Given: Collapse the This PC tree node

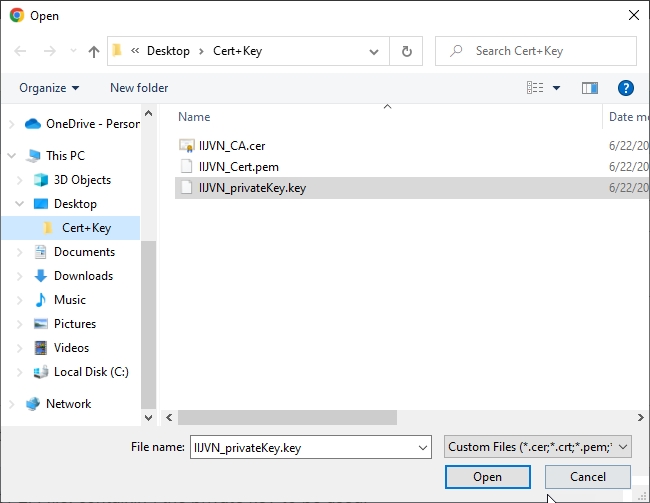Looking at the screenshot, I should [x=12, y=156].
